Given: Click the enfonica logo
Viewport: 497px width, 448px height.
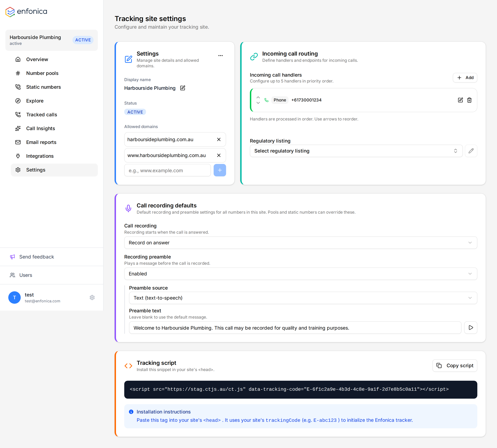Looking at the screenshot, I should point(26,12).
